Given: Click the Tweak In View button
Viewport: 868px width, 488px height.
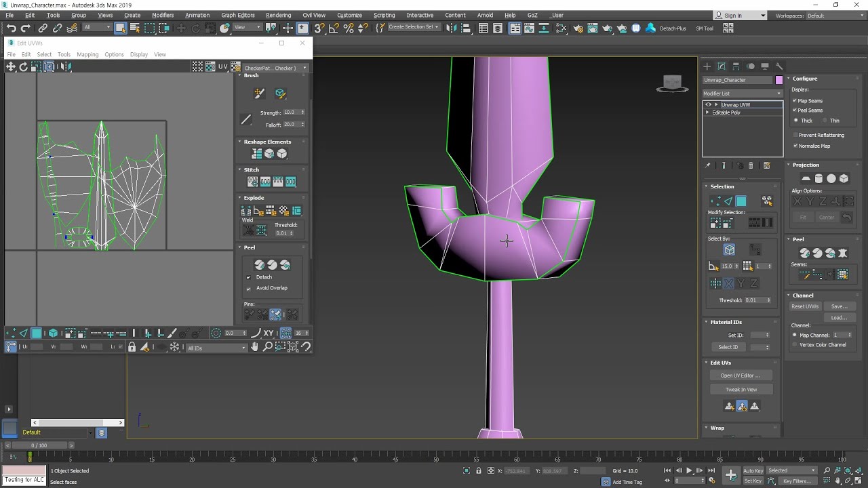Looking at the screenshot, I should [741, 390].
